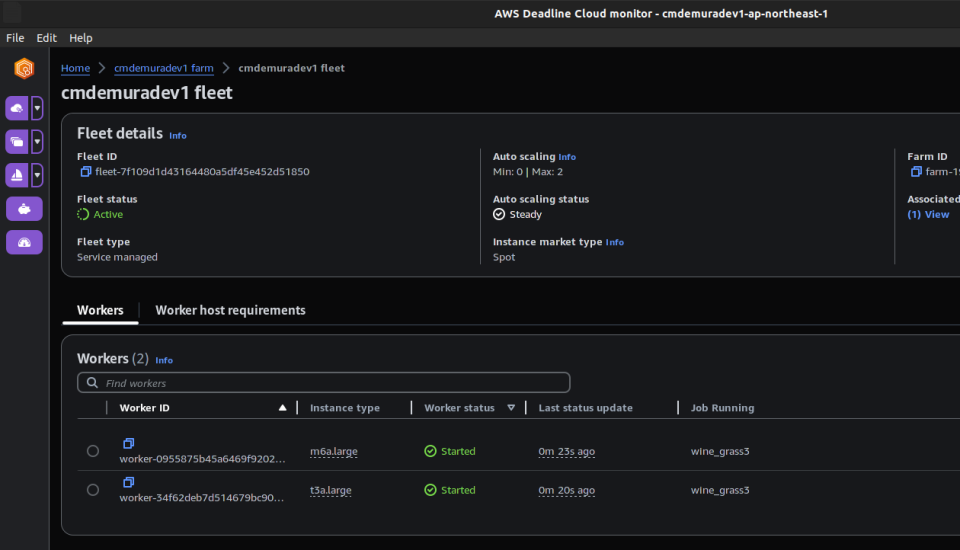Copy the Fleet ID with copy icon

point(86,171)
